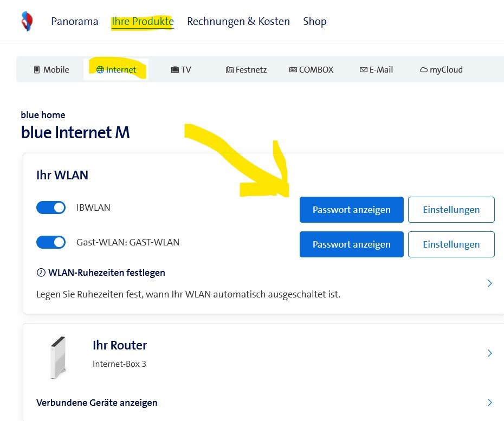
Task: Select the Festnetz phone icon
Action: click(x=230, y=69)
